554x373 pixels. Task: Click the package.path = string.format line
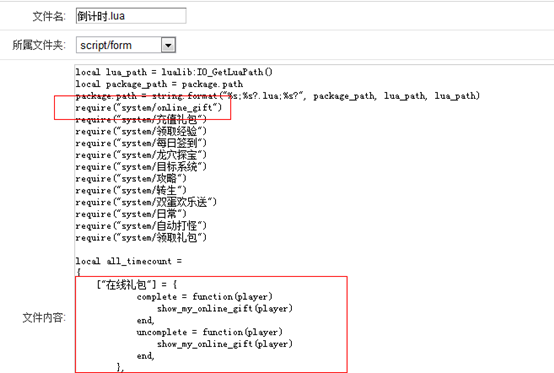click(x=277, y=96)
